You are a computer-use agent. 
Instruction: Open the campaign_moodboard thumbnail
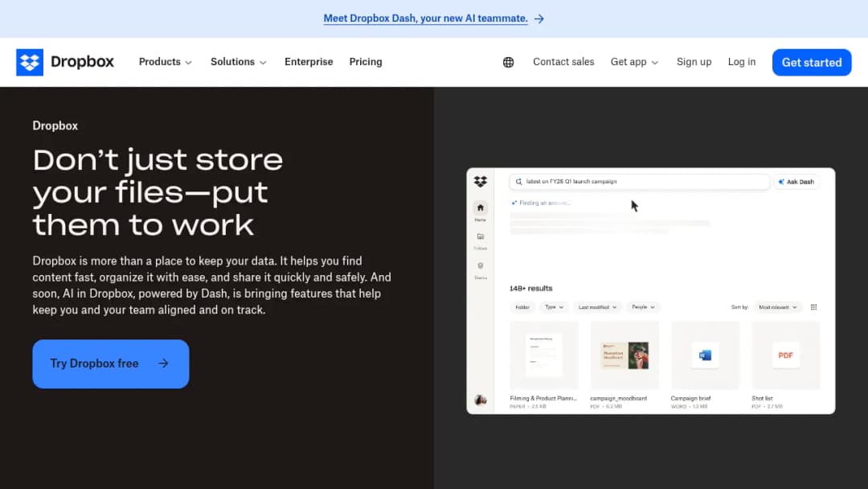[x=624, y=355]
